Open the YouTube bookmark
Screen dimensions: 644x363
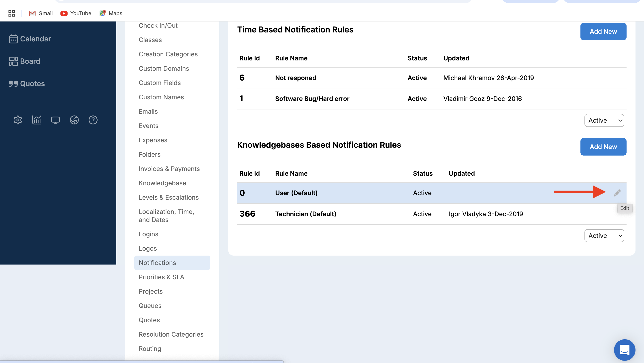point(76,13)
